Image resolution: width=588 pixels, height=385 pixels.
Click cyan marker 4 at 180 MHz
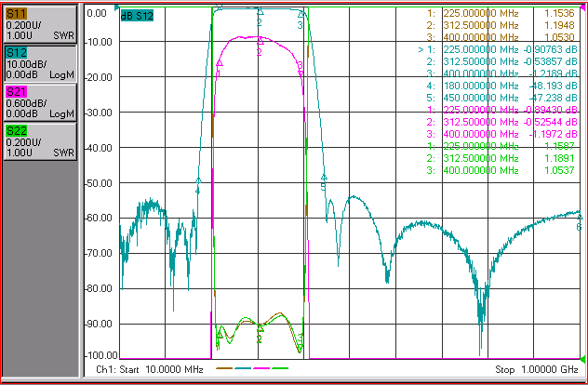(198, 180)
